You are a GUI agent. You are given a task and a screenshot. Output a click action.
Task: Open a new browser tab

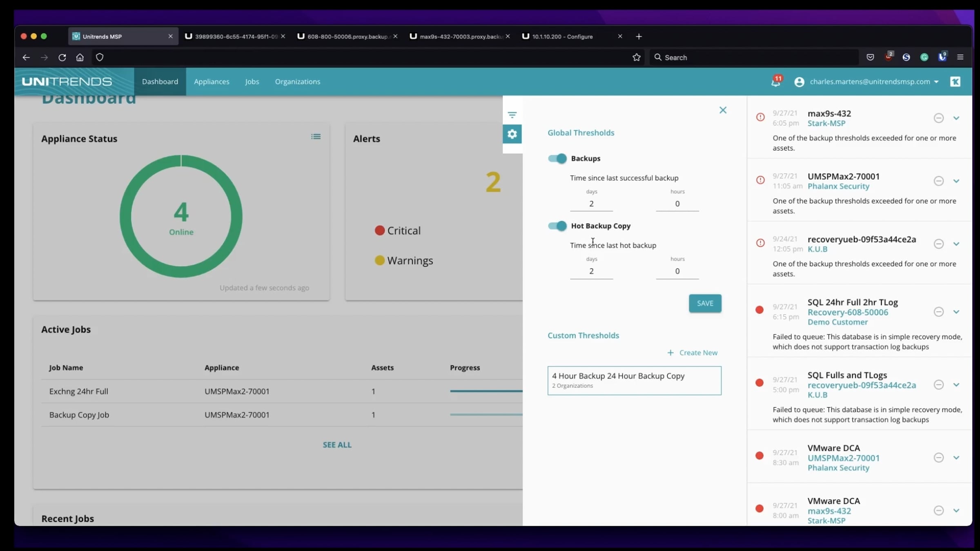(x=639, y=36)
